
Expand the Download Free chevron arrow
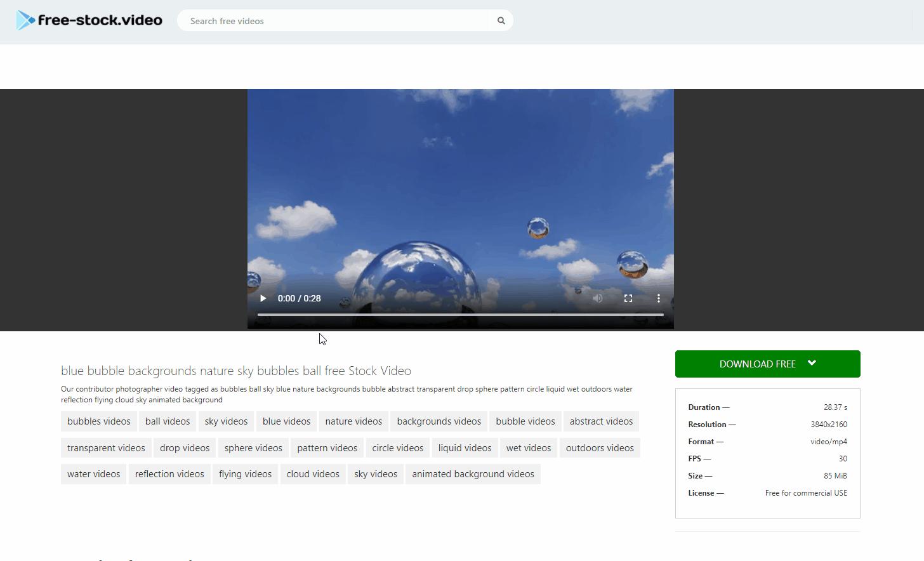tap(812, 364)
